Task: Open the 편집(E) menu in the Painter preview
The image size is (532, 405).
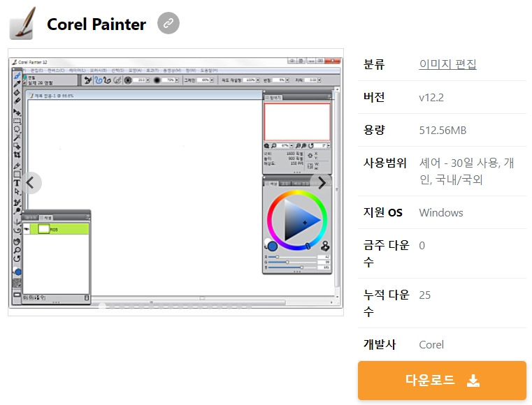Action: (36, 70)
